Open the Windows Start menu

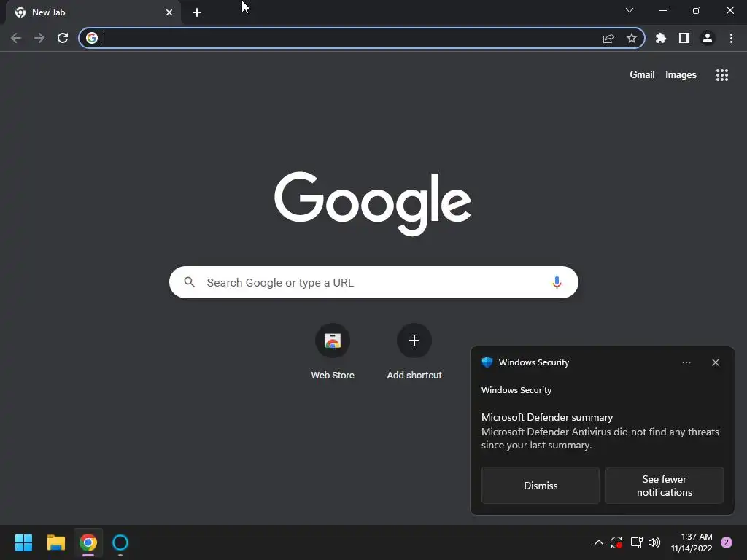click(23, 542)
